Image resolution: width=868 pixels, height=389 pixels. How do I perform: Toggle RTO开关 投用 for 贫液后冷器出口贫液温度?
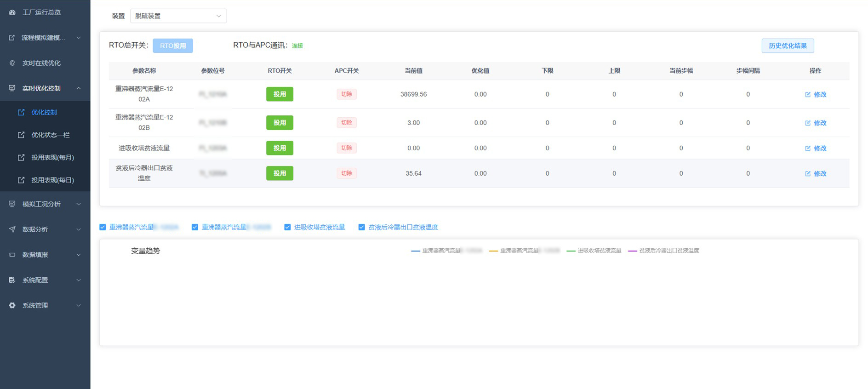280,173
